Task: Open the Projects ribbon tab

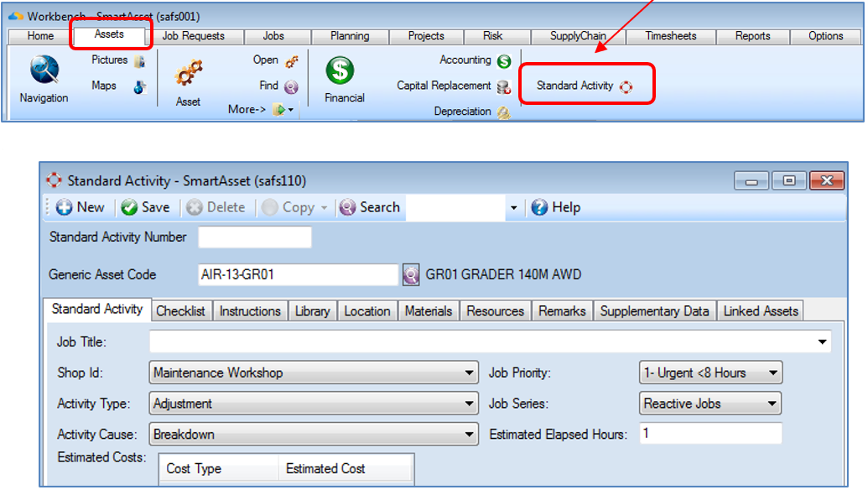Action: coord(426,36)
